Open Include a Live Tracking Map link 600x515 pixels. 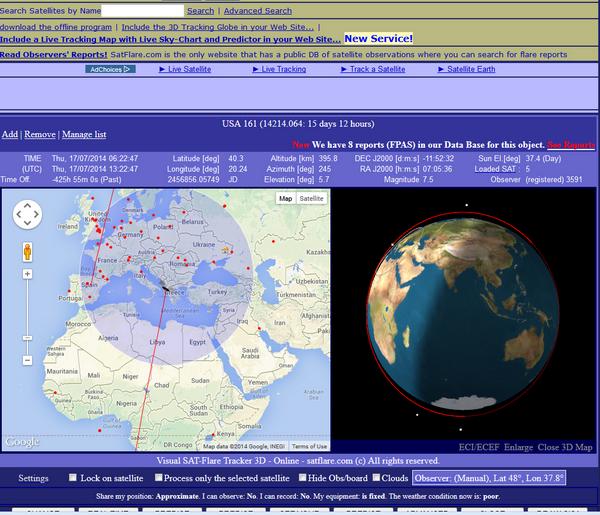pos(170,39)
